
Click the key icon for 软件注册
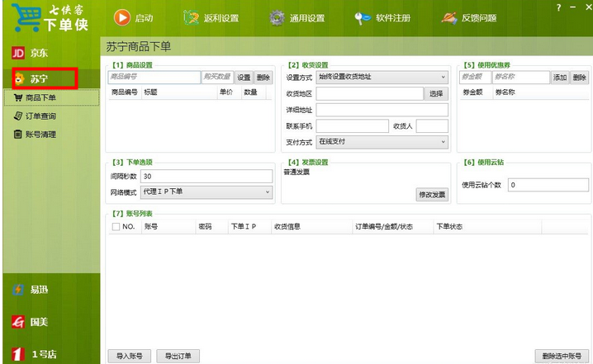pos(363,18)
